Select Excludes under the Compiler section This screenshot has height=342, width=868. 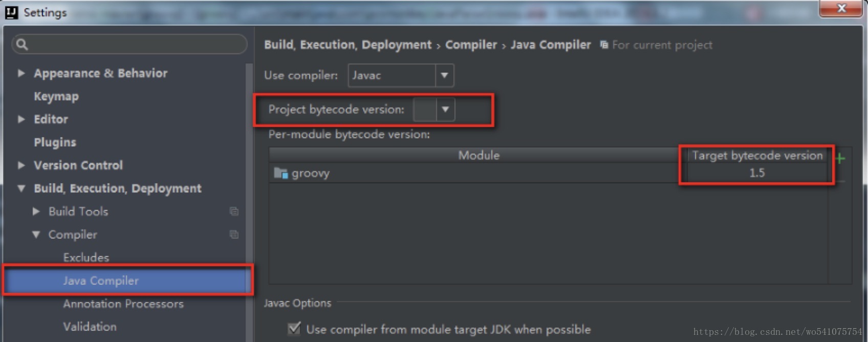pos(85,257)
